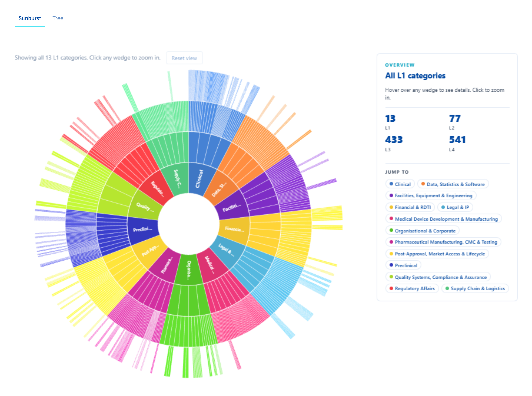The width and height of the screenshot is (532, 396).
Task: Click the Reset view button
Action: click(x=184, y=58)
